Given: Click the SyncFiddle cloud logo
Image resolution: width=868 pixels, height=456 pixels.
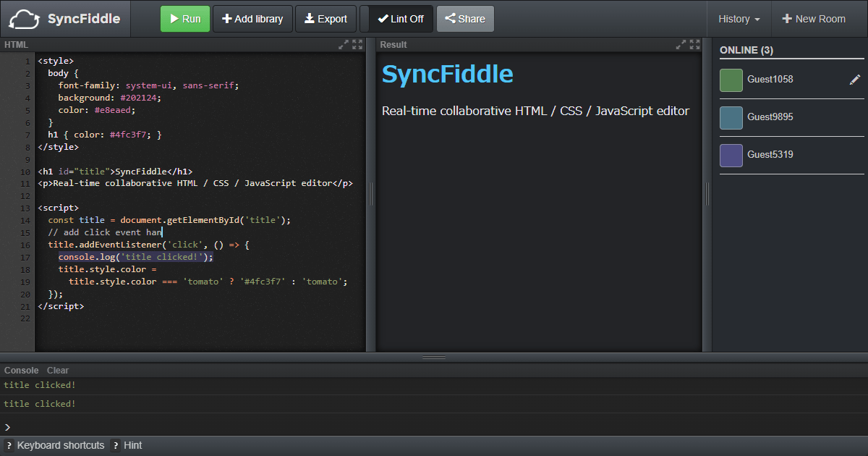Looking at the screenshot, I should click(24, 19).
